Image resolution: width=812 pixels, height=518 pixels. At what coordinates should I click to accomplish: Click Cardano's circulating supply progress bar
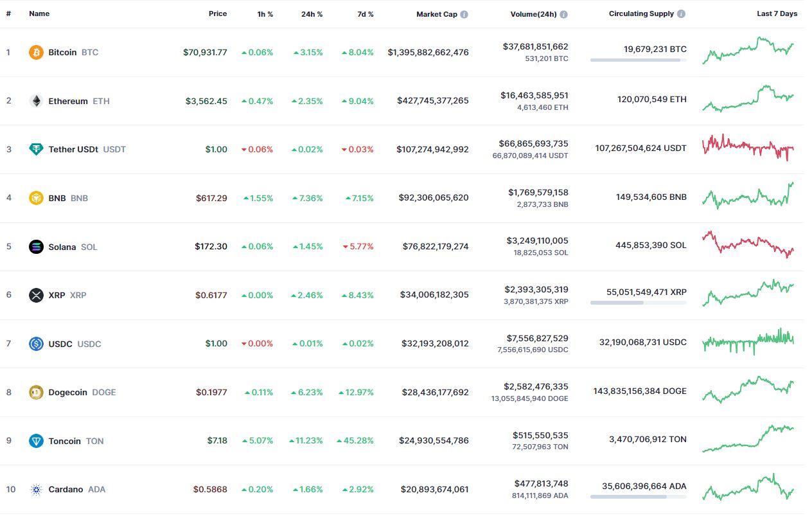(639, 497)
